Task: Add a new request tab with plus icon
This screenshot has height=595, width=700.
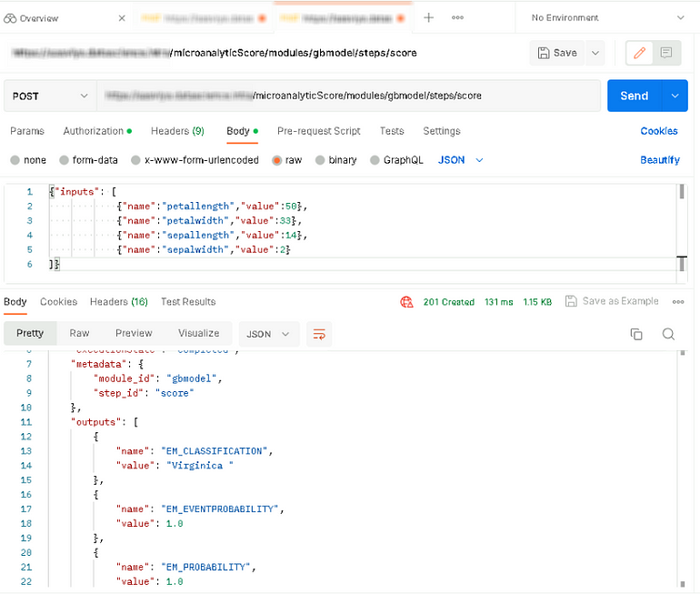Action: pyautogui.click(x=428, y=18)
